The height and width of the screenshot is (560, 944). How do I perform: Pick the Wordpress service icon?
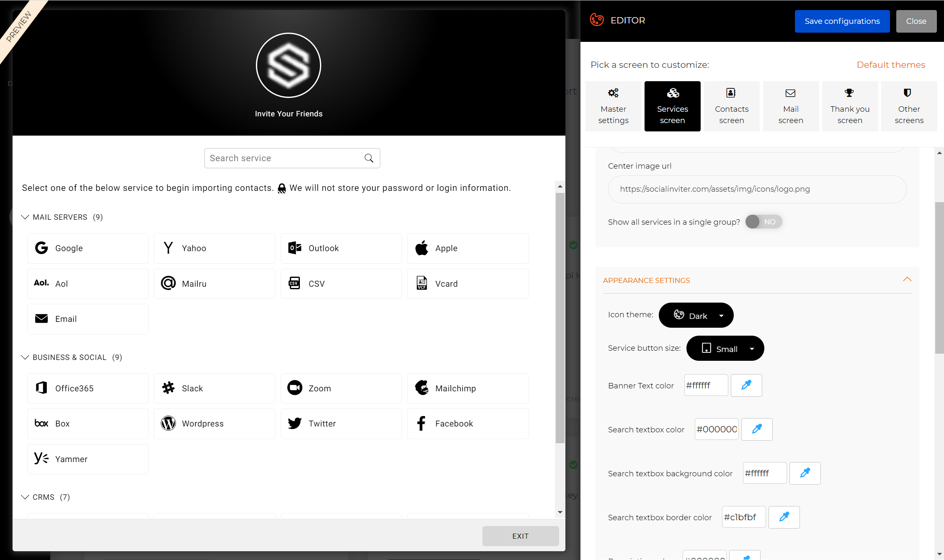(x=168, y=424)
